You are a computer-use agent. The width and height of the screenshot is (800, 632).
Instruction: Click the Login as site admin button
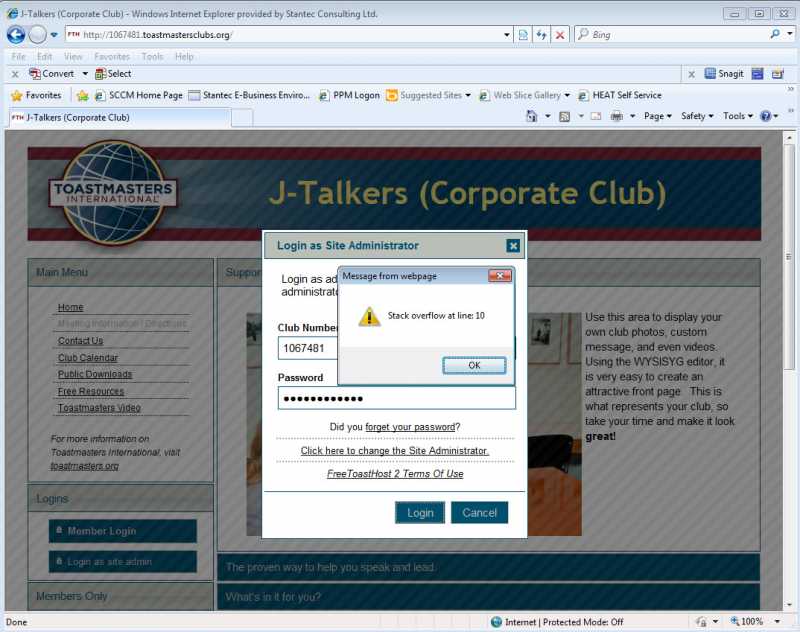coord(122,562)
